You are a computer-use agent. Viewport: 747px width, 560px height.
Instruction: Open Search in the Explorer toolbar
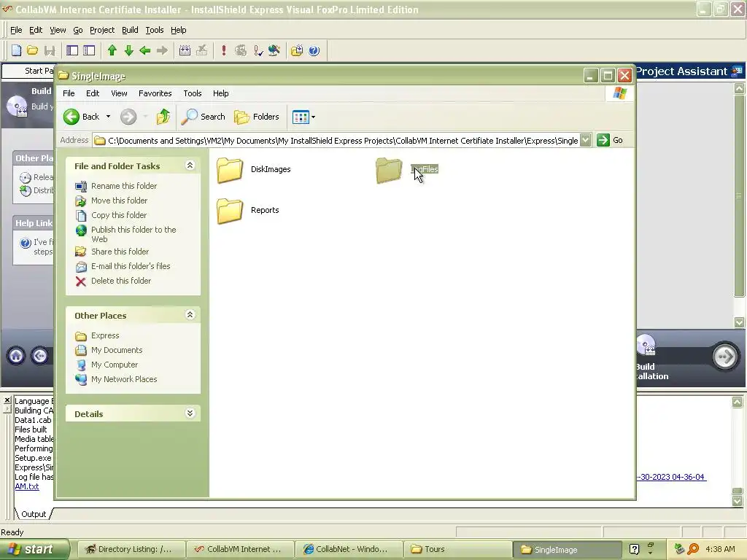204,117
